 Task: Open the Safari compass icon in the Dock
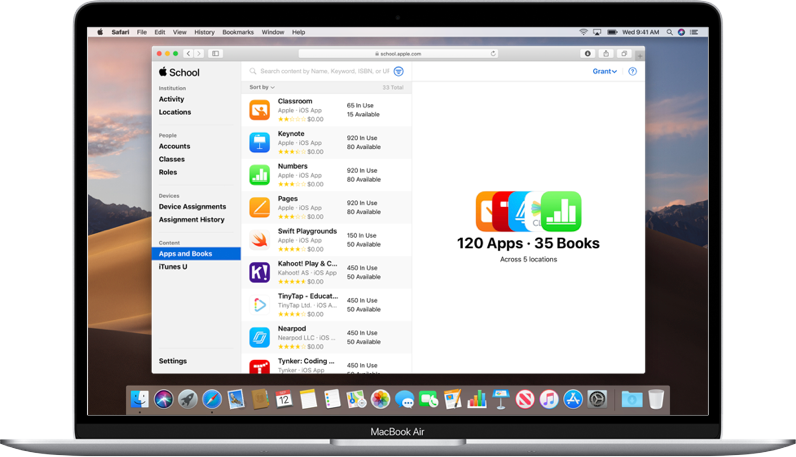click(x=212, y=399)
